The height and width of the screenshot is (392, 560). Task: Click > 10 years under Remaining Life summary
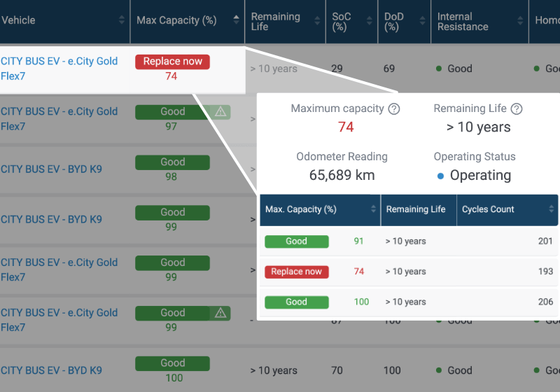click(478, 127)
